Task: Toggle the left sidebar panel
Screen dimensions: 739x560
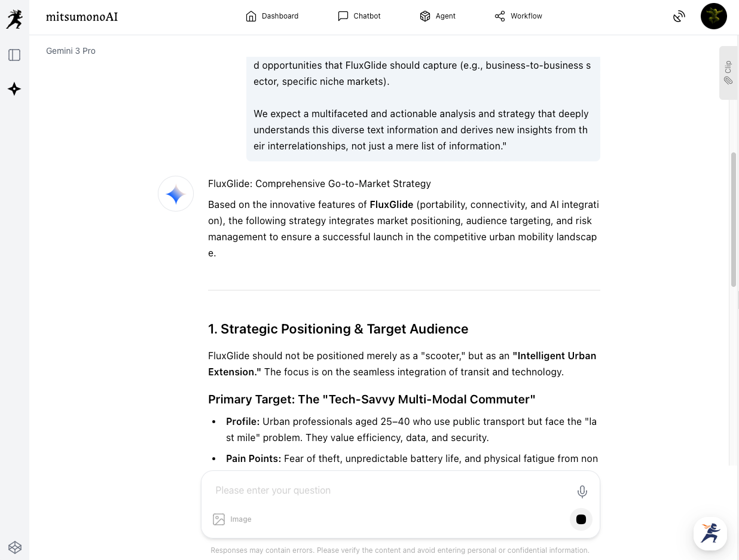Action: (14, 55)
